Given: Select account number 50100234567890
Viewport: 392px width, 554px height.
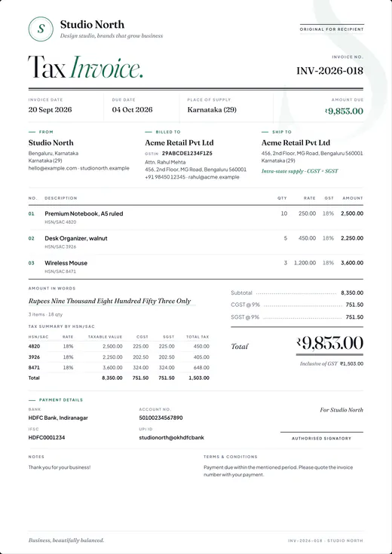Looking at the screenshot, I should pyautogui.click(x=161, y=418).
